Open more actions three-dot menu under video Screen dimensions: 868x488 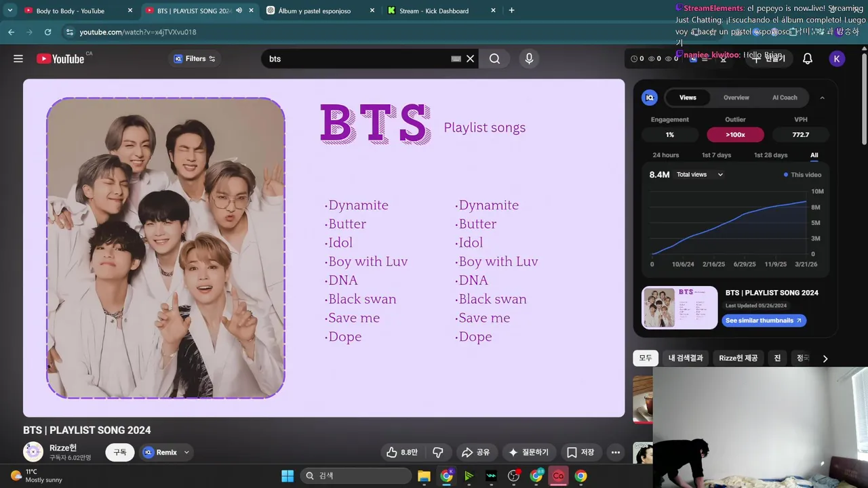615,452
